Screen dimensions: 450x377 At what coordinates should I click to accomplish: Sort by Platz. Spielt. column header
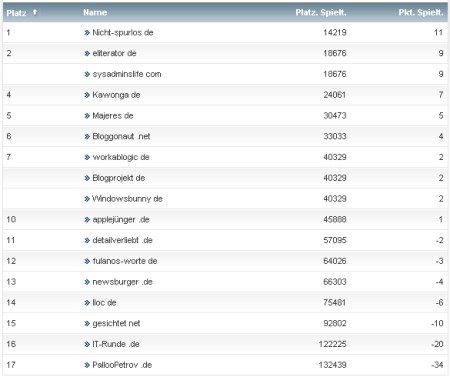pos(321,13)
